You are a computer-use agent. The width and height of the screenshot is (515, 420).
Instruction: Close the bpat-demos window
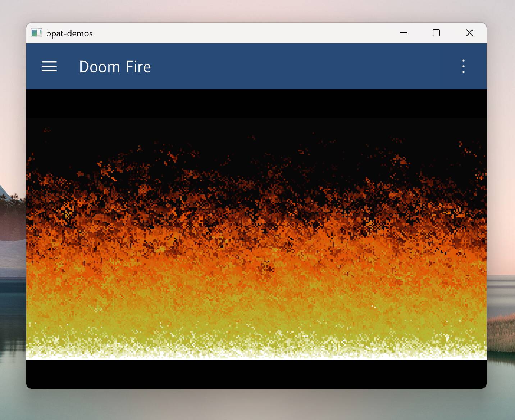click(469, 33)
